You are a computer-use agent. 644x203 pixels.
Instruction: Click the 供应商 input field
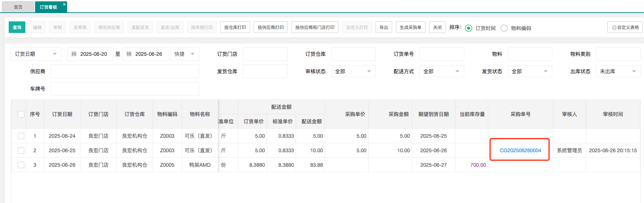125,71
